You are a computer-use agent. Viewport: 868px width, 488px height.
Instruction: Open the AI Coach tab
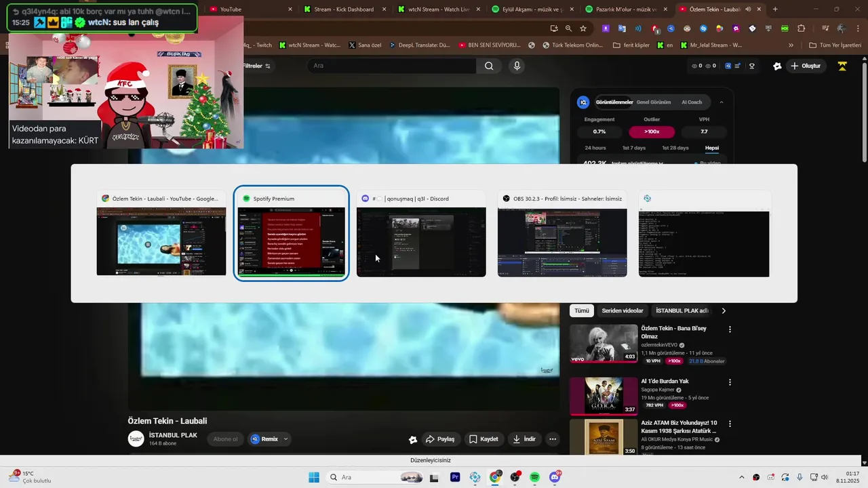point(692,102)
